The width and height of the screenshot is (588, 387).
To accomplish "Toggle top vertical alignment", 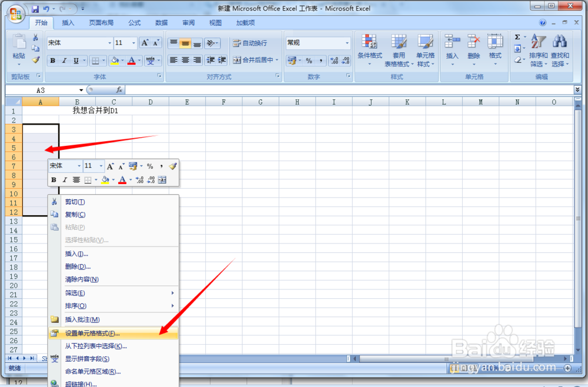I will click(173, 43).
